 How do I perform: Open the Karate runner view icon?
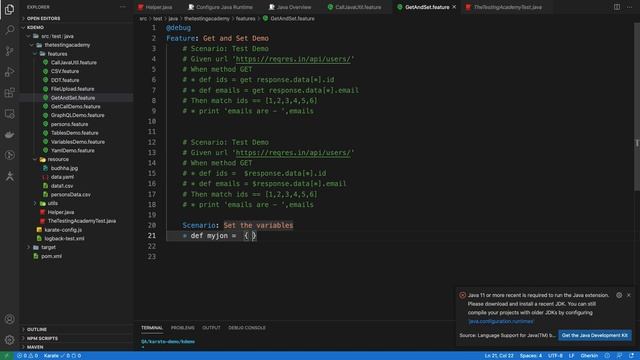click(9, 176)
